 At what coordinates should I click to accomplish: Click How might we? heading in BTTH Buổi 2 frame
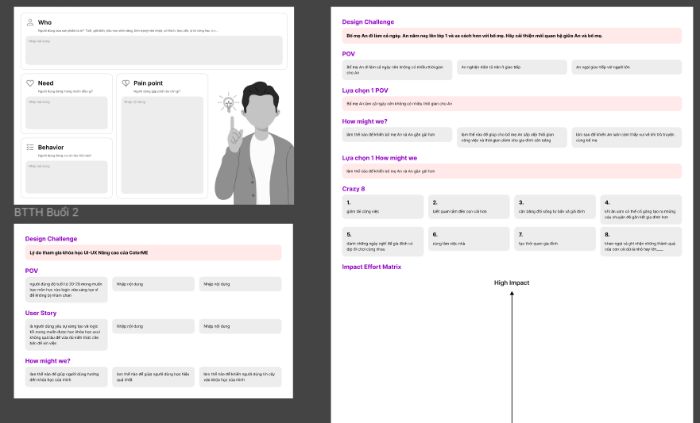47,361
